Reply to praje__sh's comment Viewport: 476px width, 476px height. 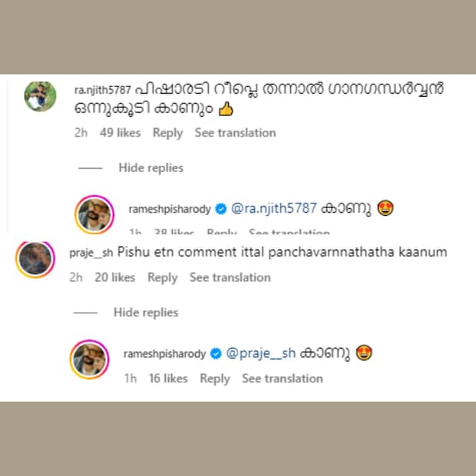point(163,278)
